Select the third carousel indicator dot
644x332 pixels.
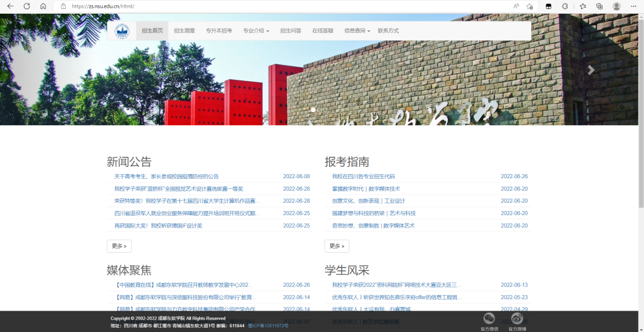[x=324, y=110]
